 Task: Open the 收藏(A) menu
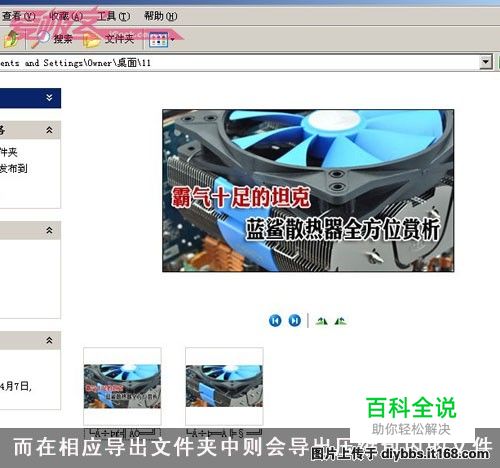(x=66, y=16)
